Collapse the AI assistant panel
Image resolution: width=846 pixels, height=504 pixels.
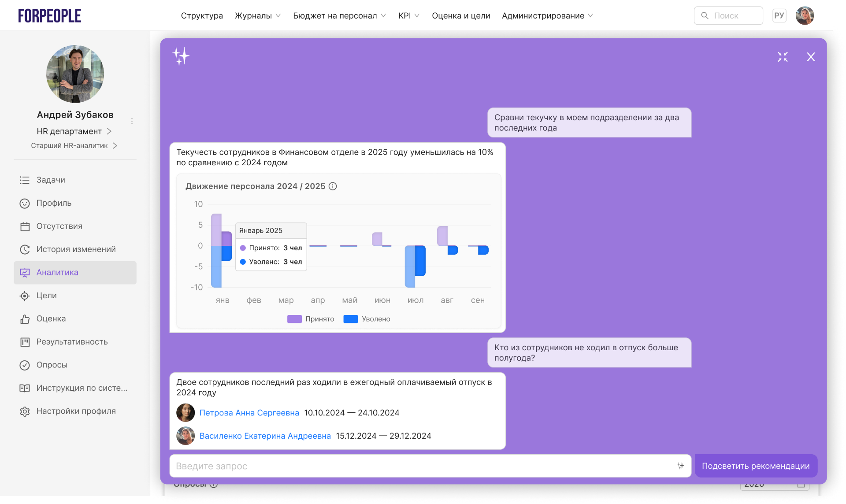point(783,57)
